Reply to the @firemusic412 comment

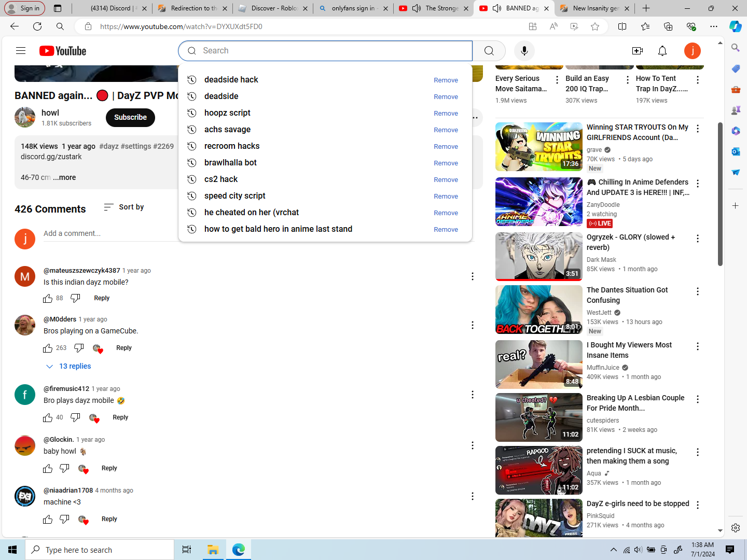point(120,417)
